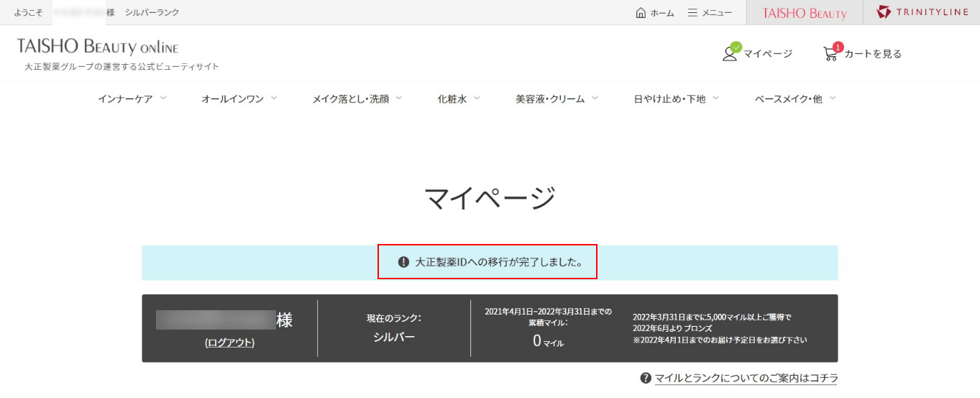Image resolution: width=980 pixels, height=398 pixels.
Task: Go to マイページ link in header
Action: [x=768, y=53]
